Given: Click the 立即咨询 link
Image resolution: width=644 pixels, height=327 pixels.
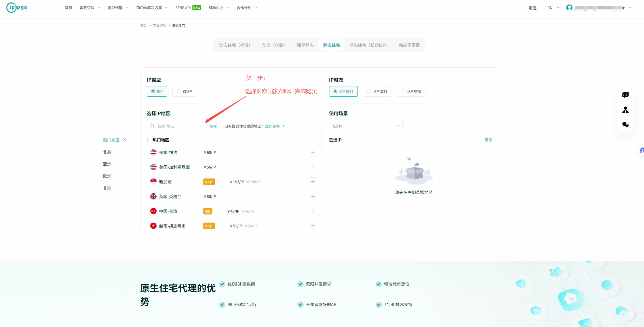Looking at the screenshot, I should pyautogui.click(x=273, y=126).
